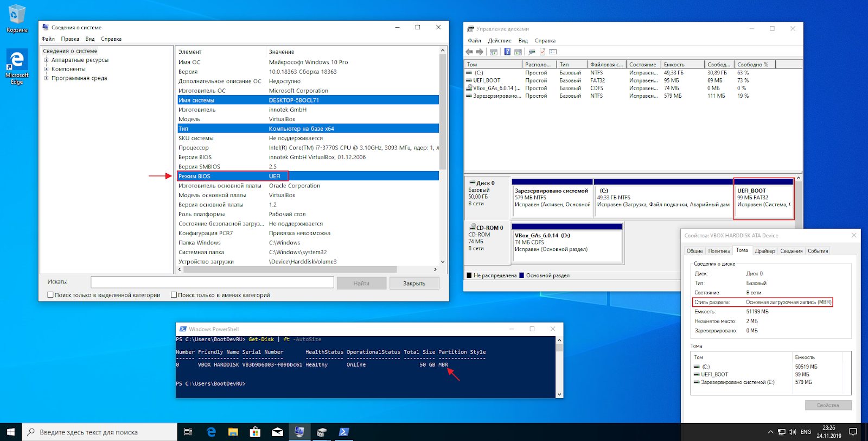Open Help icon in Disk Management toolbar
Screen dimensions: 868x441
507,52
